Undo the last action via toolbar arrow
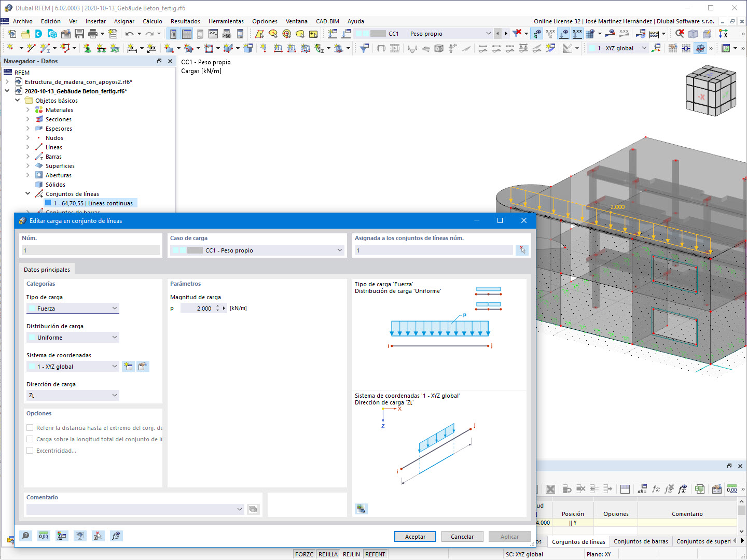Image resolution: width=747 pixels, height=560 pixels. pos(129,34)
